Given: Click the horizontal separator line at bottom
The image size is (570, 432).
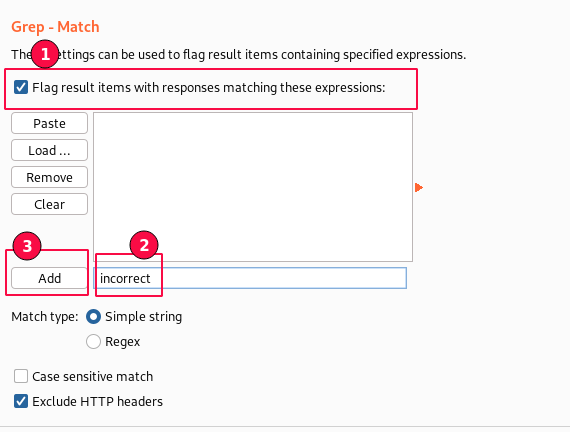Looking at the screenshot, I should 285,427.
